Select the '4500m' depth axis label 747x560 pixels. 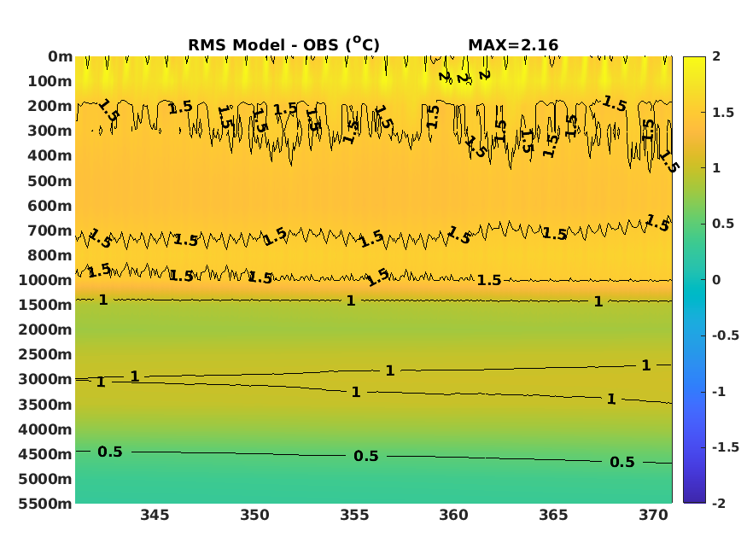point(45,454)
